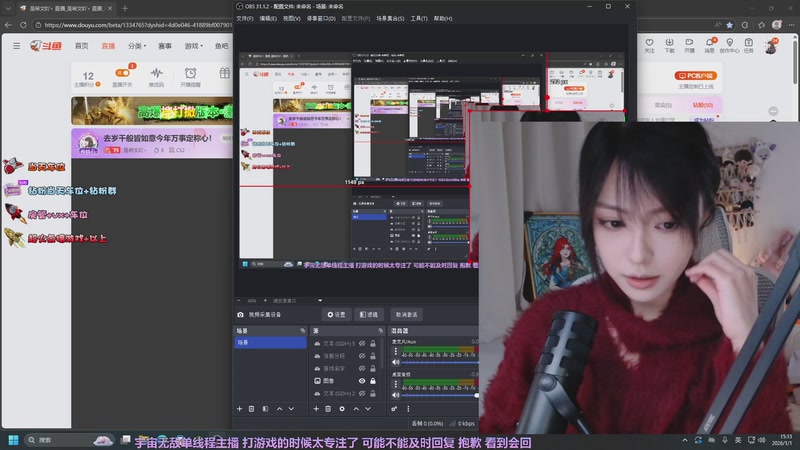This screenshot has height=450, width=800.
Task: Open the 场景集合(S) menu in OBS
Action: pos(390,18)
